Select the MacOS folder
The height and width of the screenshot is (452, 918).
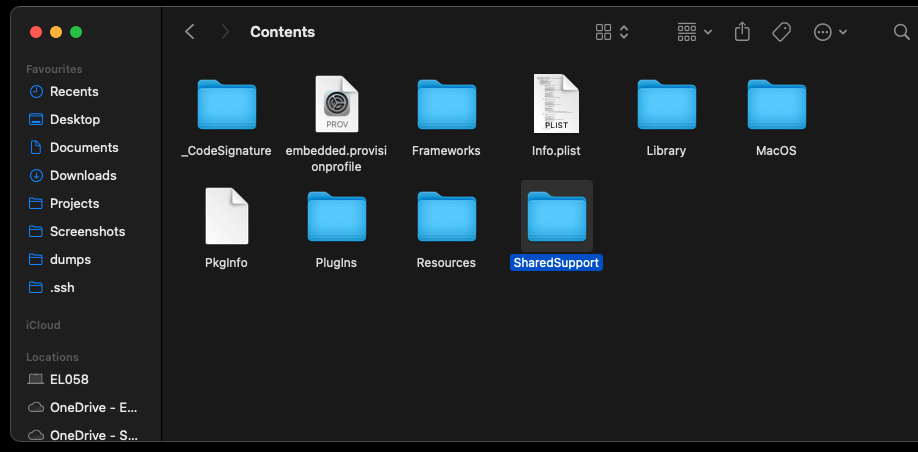[776, 105]
